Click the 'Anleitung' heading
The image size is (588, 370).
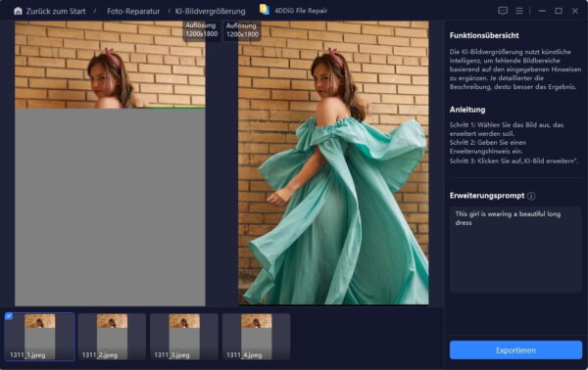467,110
